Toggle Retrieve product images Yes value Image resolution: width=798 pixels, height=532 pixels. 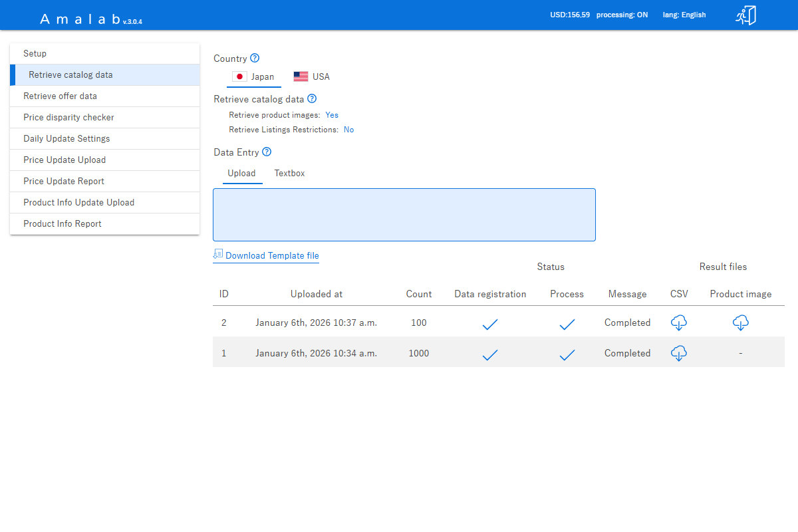coord(332,115)
